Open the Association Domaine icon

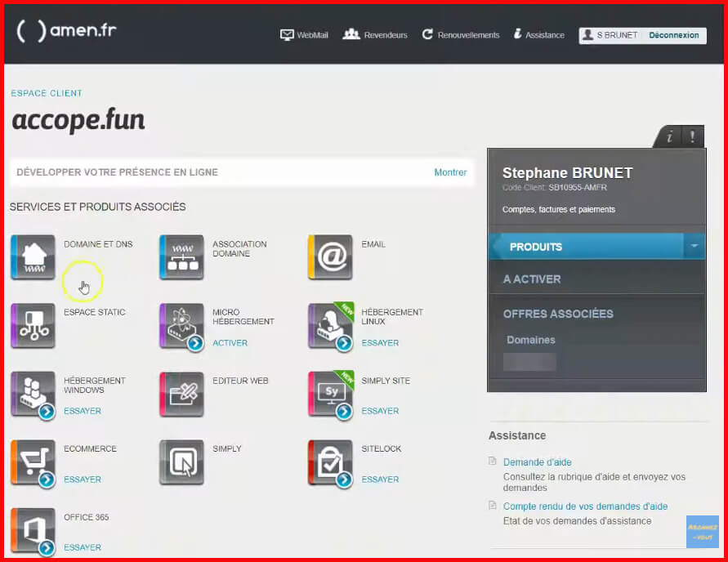[x=181, y=257]
